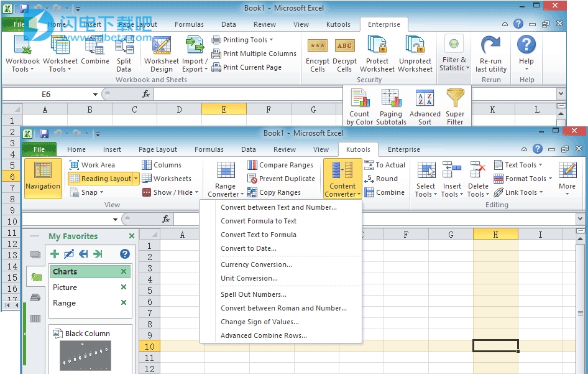Choose Currency Conversion from the menu

click(257, 264)
